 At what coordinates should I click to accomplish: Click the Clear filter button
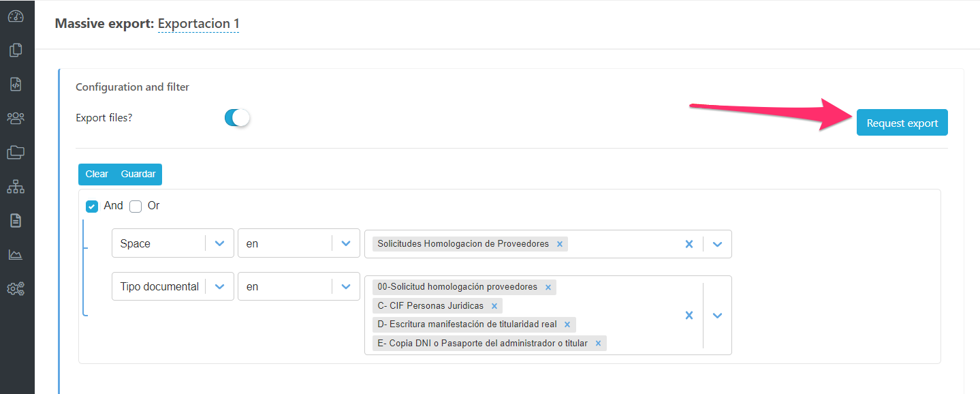point(97,175)
